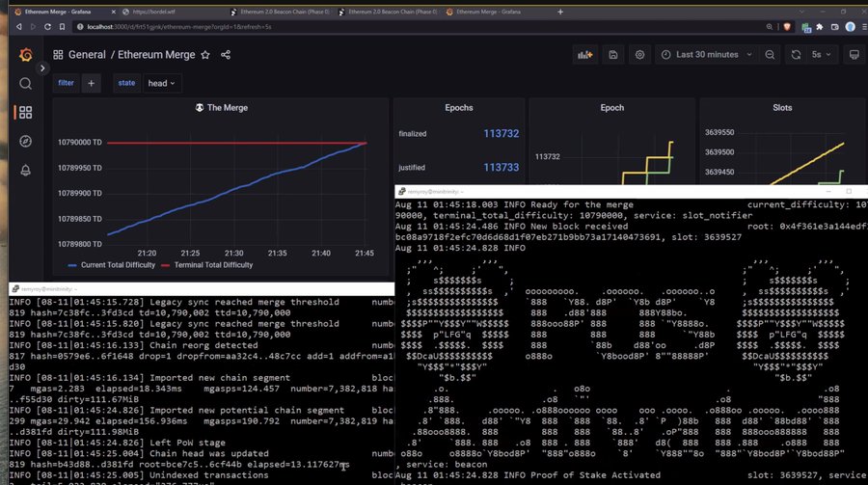868x485 pixels.
Task: Click the left terminal window PuTTY icon
Action: coord(14,289)
